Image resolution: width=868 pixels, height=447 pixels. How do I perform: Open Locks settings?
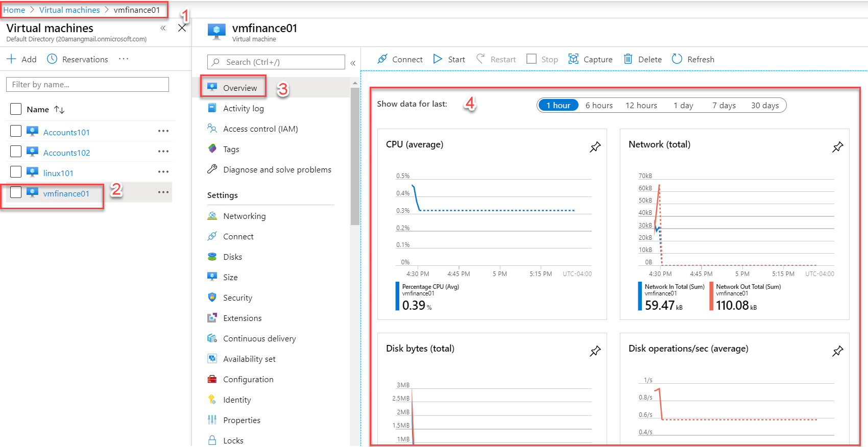click(233, 440)
